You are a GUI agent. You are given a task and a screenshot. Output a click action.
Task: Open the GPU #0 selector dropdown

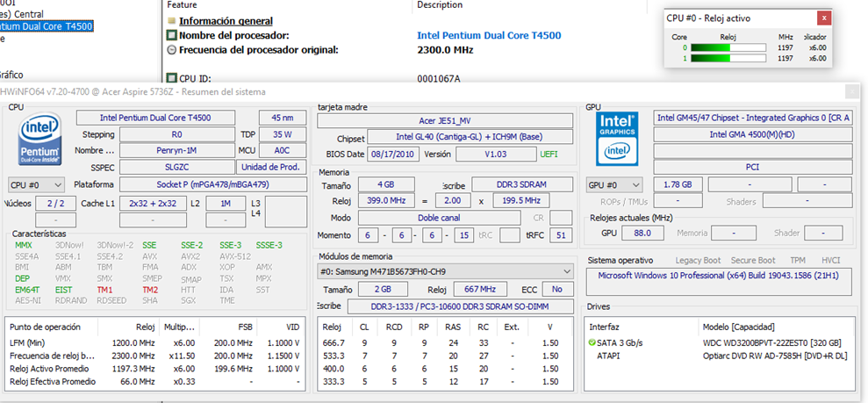pyautogui.click(x=615, y=185)
